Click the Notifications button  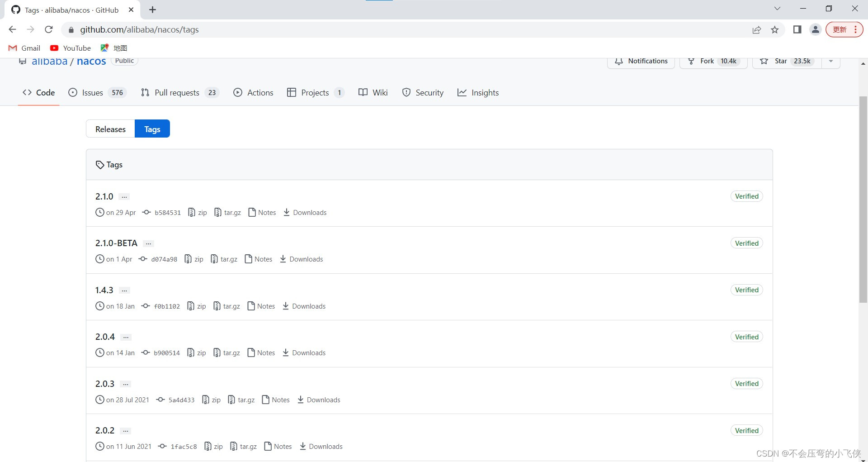tap(641, 62)
